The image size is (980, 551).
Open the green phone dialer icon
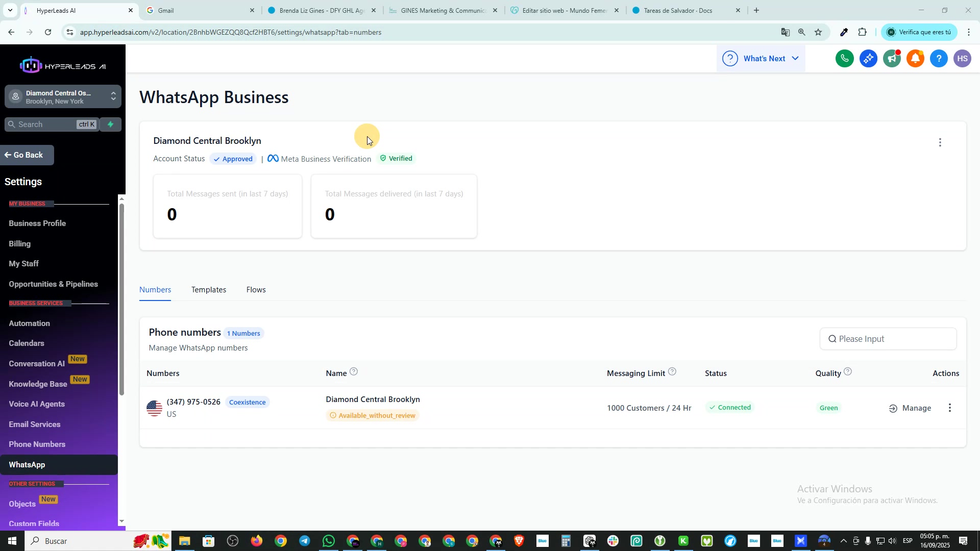tap(845, 59)
